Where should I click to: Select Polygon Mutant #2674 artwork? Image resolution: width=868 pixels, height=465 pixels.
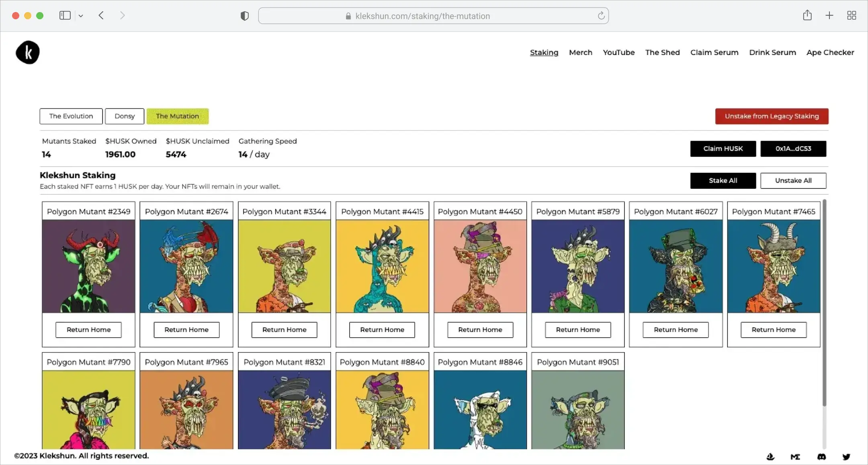coord(186,266)
